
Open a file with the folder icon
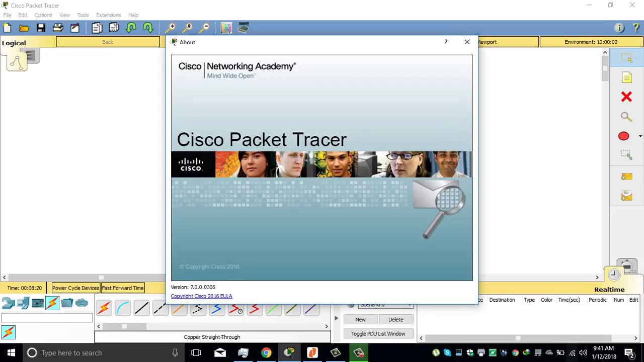(24, 28)
